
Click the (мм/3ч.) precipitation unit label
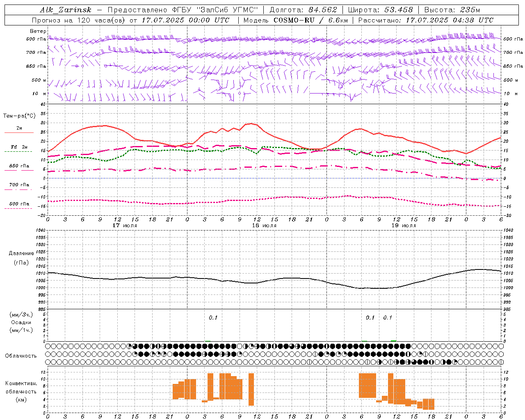(x=21, y=315)
